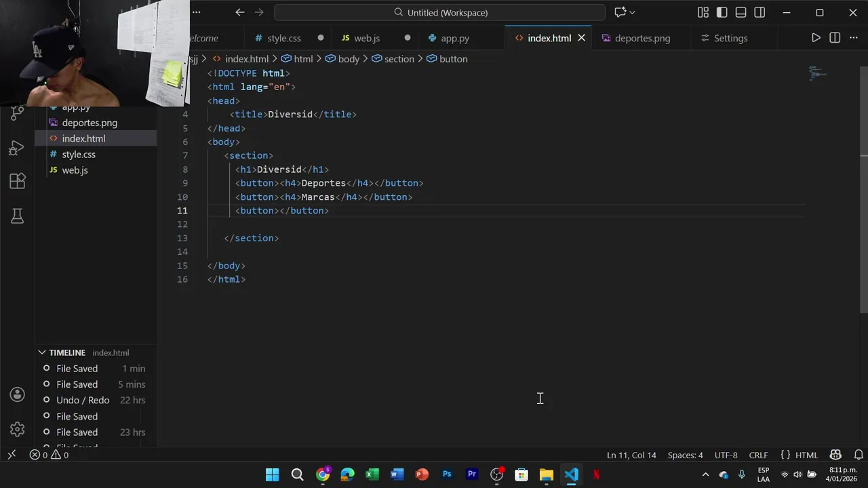Switch to the web.js tab
Screen dimensions: 868x488
367,38
